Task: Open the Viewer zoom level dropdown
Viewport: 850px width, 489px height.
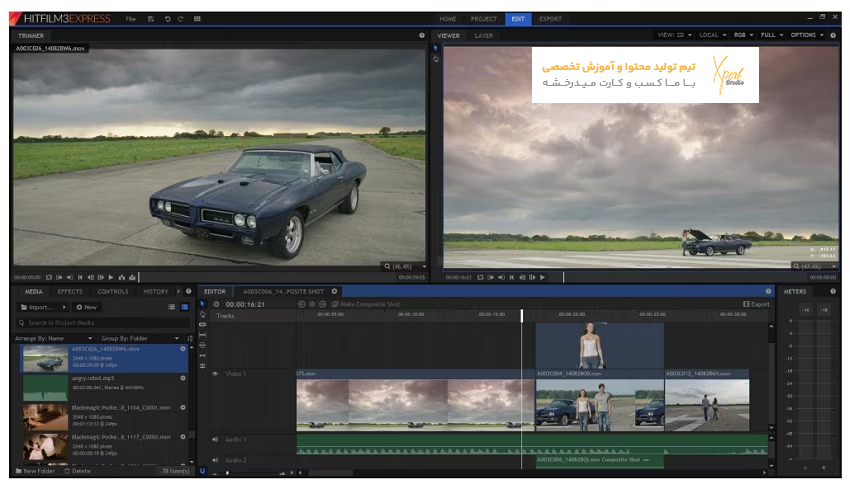Action: [x=814, y=266]
